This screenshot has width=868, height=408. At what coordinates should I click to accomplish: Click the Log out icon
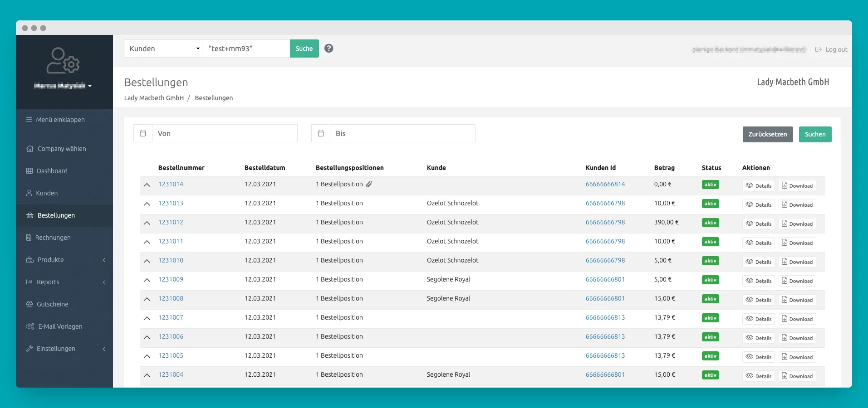819,49
